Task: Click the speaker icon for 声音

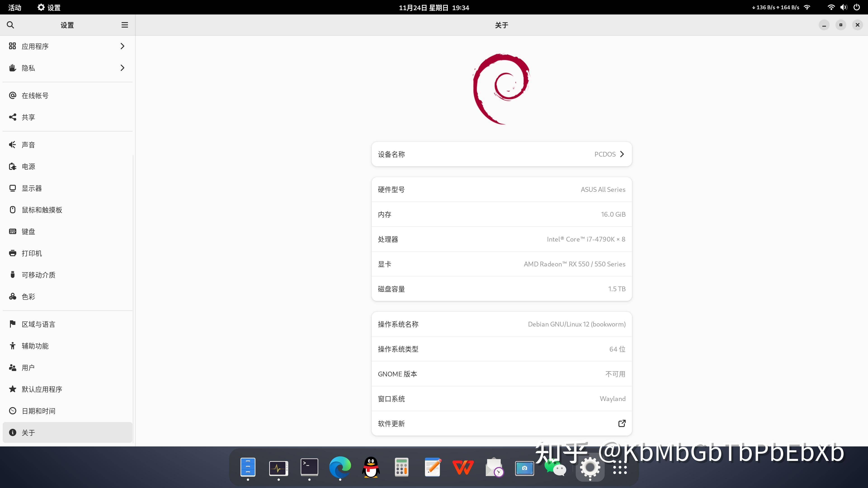Action: coord(12,145)
